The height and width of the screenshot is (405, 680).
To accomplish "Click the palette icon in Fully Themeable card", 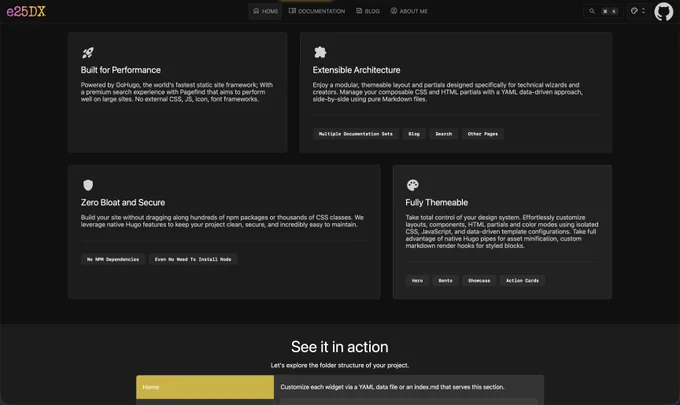I will [x=412, y=185].
